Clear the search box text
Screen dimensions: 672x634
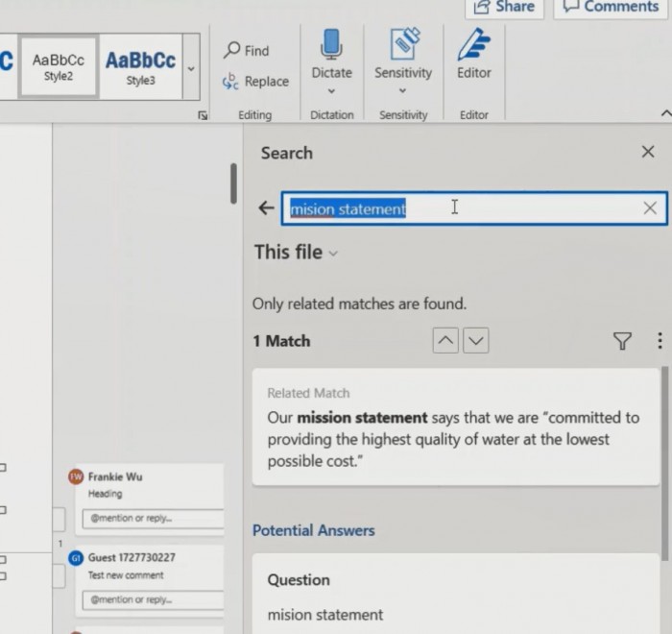coord(650,208)
